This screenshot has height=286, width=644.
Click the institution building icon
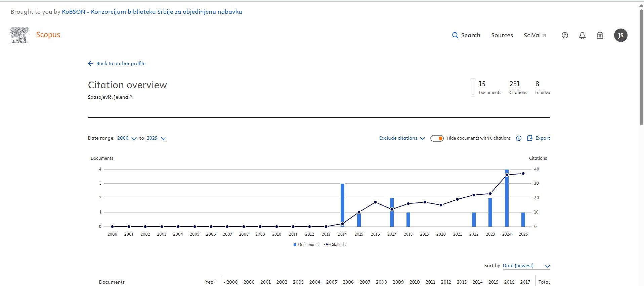(600, 35)
